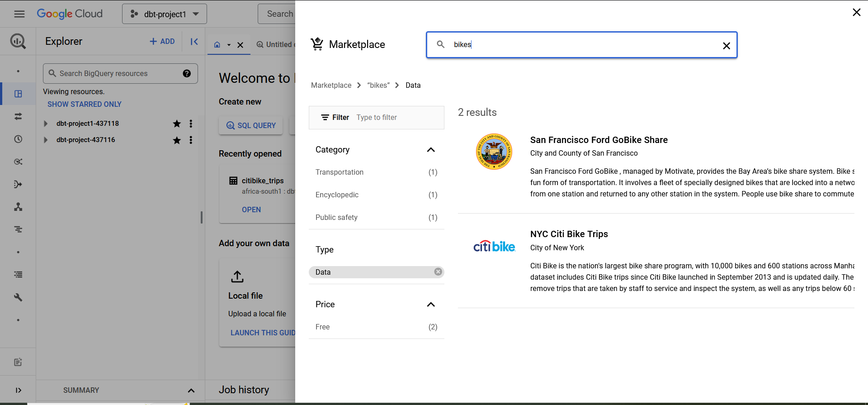Click the Google Cloud logo

point(70,14)
